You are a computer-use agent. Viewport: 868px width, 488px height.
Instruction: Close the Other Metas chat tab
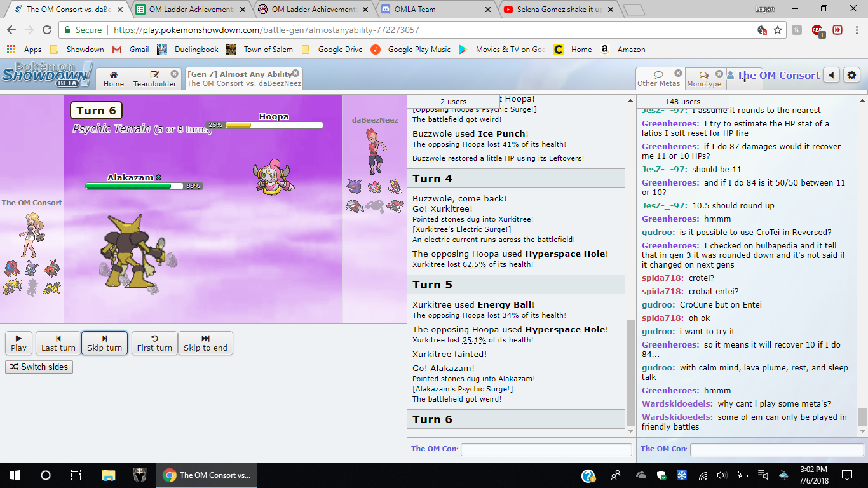coord(678,73)
